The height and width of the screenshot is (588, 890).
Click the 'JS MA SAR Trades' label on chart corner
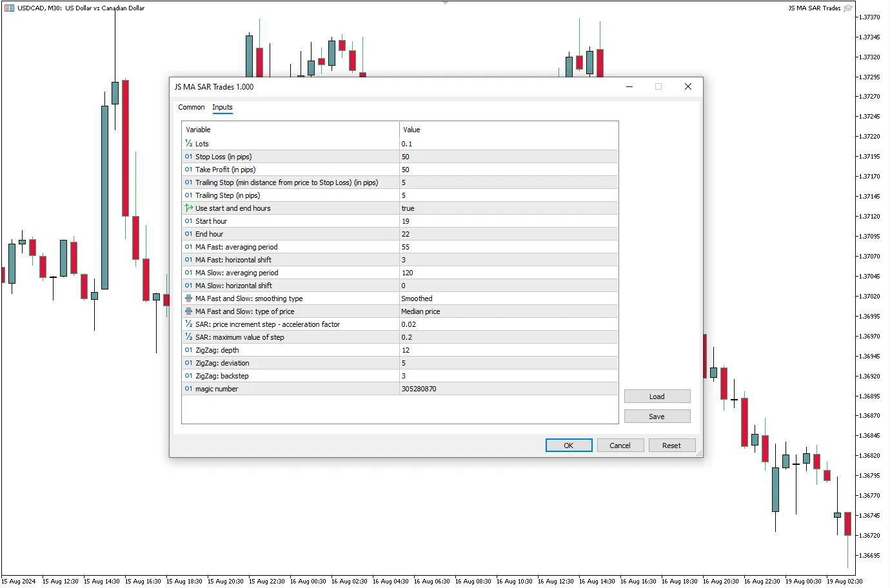[814, 8]
